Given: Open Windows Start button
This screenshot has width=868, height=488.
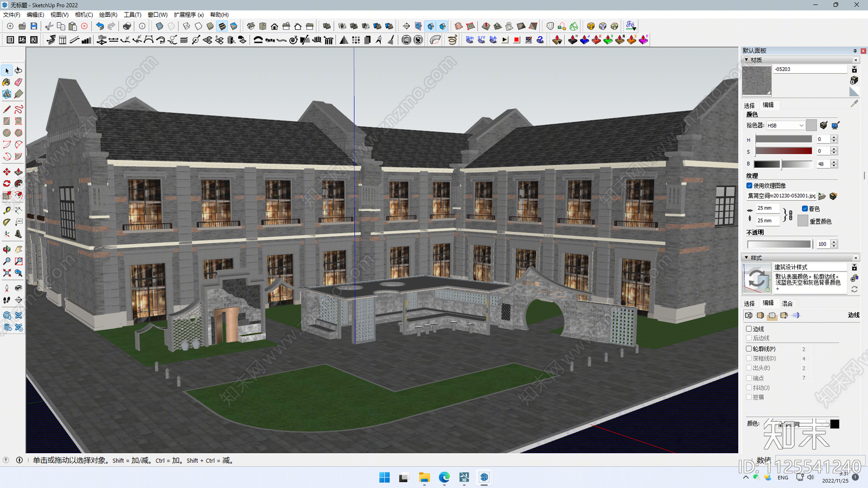Looking at the screenshot, I should (385, 477).
